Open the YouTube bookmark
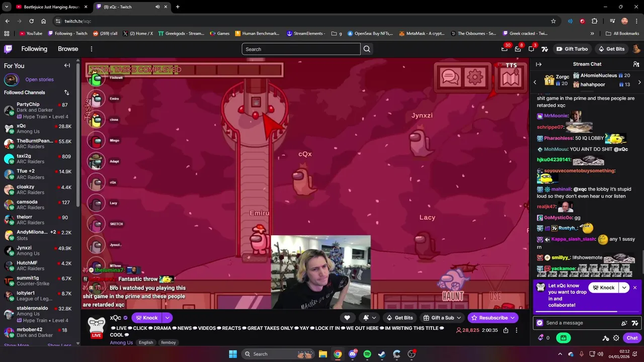The width and height of the screenshot is (644, 362). point(31,34)
